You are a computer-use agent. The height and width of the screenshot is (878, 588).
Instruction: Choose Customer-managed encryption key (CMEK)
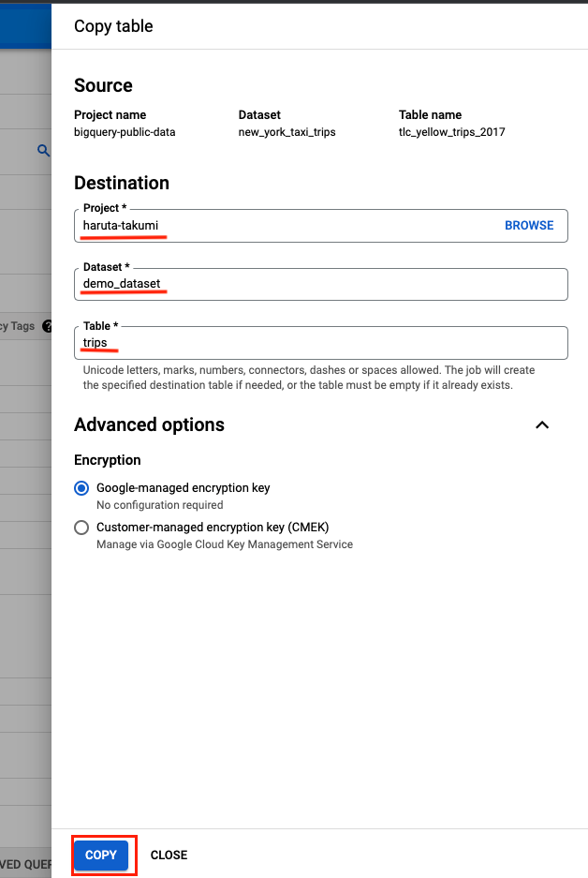click(81, 528)
